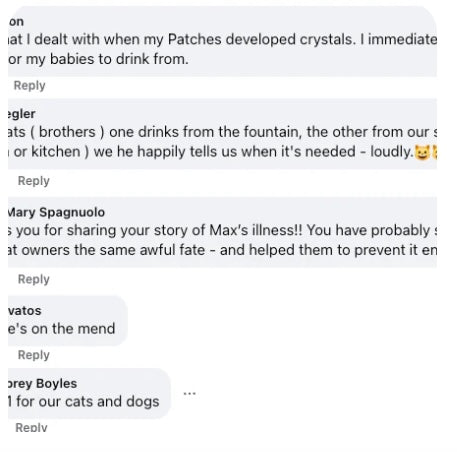Click the partly cut-off emoji after the cat face
The image size is (457, 452).
434,152
